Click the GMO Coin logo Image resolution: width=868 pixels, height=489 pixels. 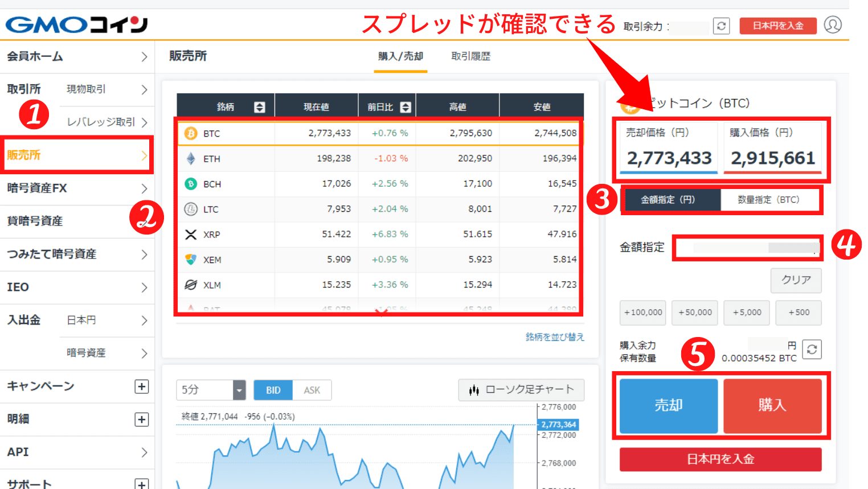(x=76, y=24)
